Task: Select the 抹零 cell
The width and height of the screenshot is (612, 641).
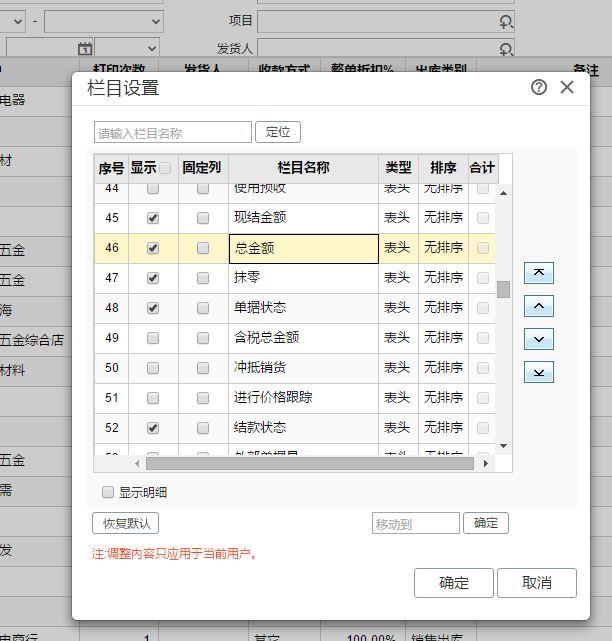Action: tap(304, 278)
